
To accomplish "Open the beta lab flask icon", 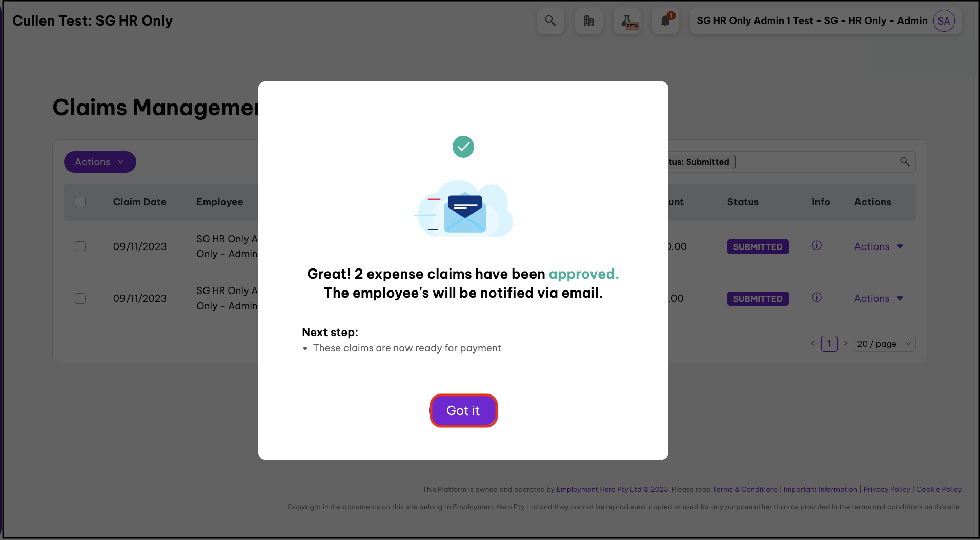I will pos(627,21).
